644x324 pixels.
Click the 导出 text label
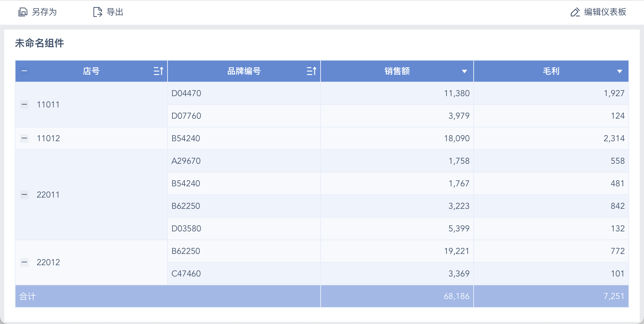click(x=115, y=12)
